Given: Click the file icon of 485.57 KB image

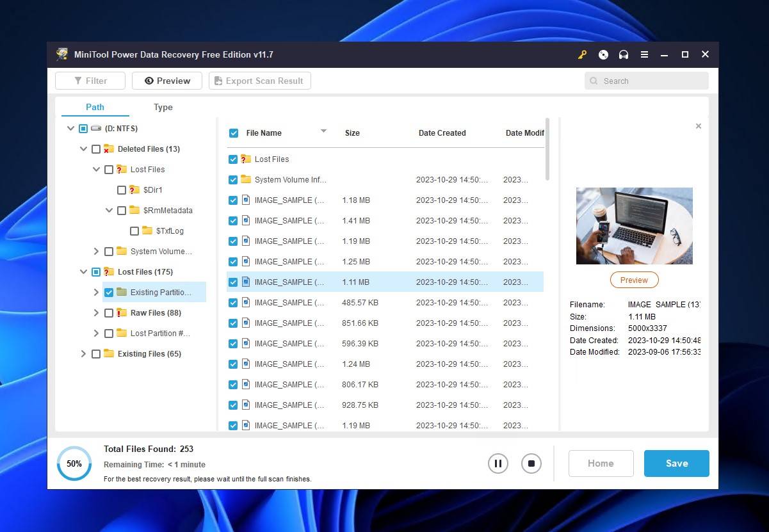Looking at the screenshot, I should coord(246,302).
